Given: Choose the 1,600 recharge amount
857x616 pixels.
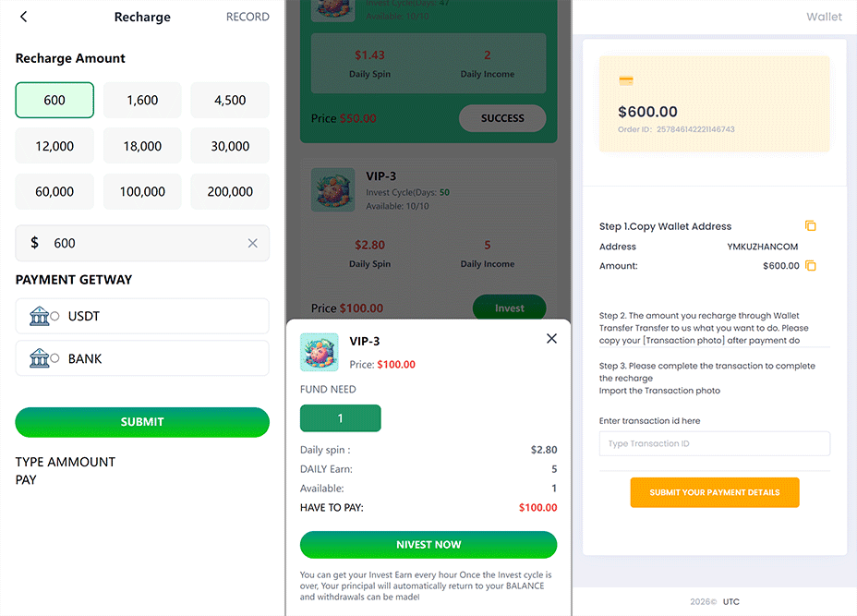Looking at the screenshot, I should pos(142,100).
